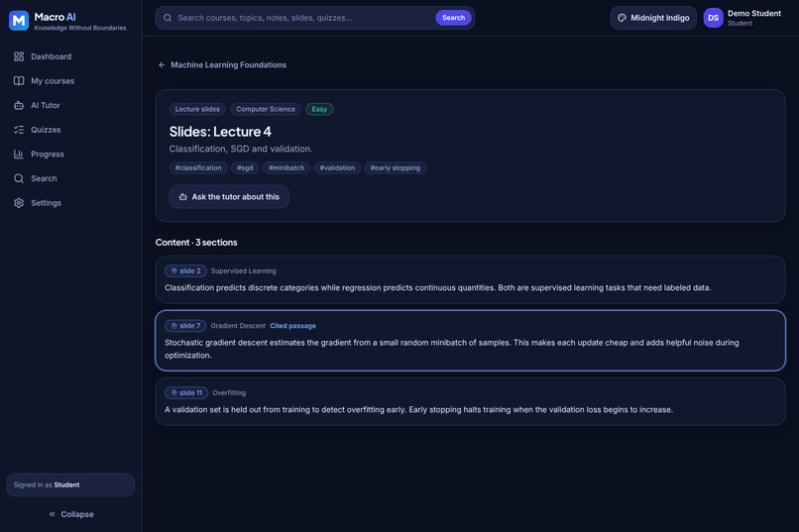
Task: Click the pin icon on slide 2 badge
Action: click(174, 270)
